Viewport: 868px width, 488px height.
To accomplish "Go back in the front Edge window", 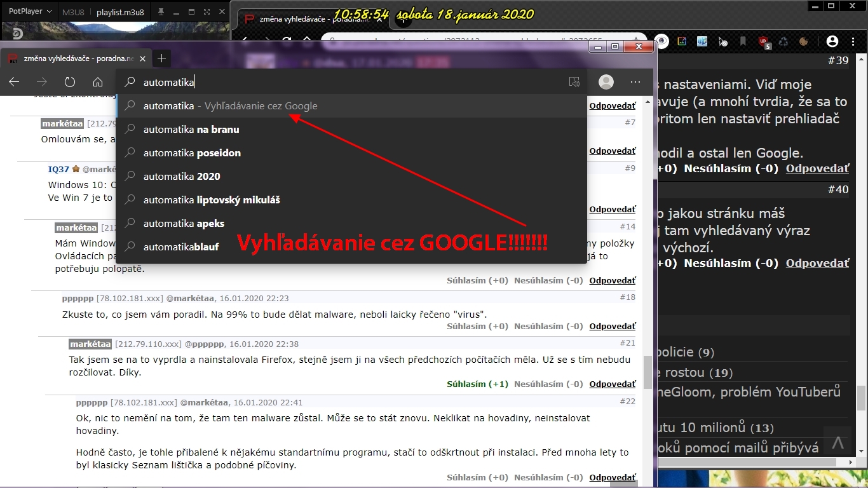I will click(x=14, y=82).
